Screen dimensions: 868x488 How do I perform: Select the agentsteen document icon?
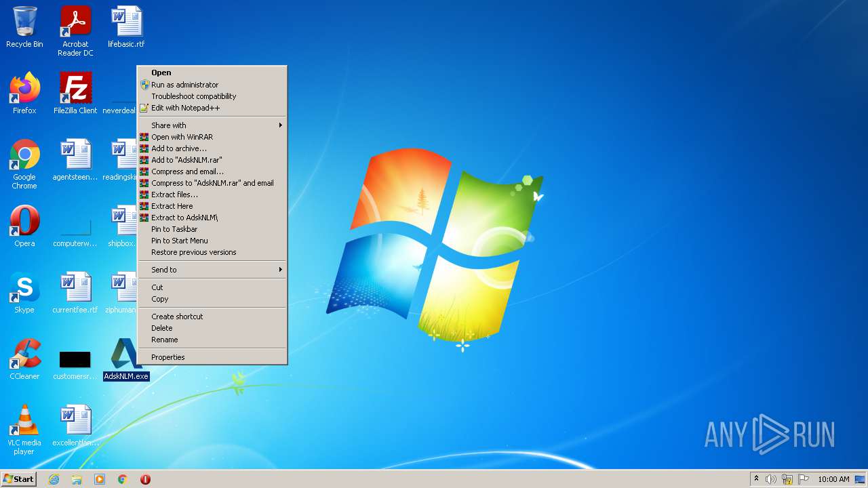pos(75,160)
